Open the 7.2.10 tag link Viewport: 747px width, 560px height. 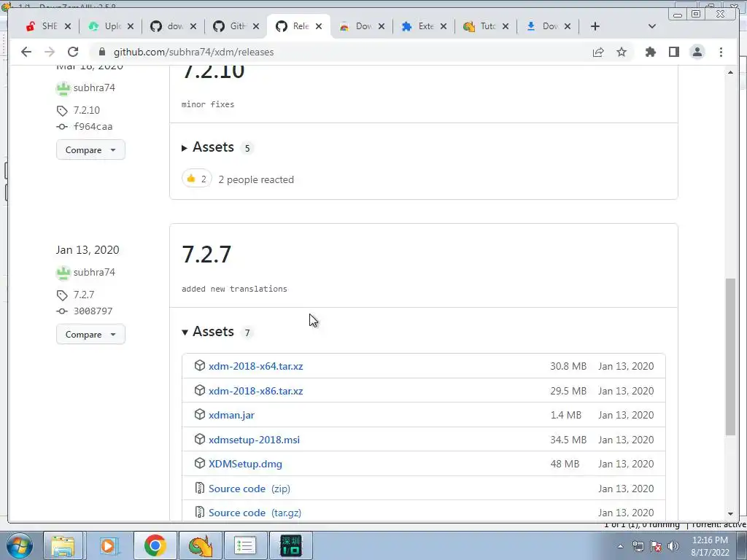86,110
